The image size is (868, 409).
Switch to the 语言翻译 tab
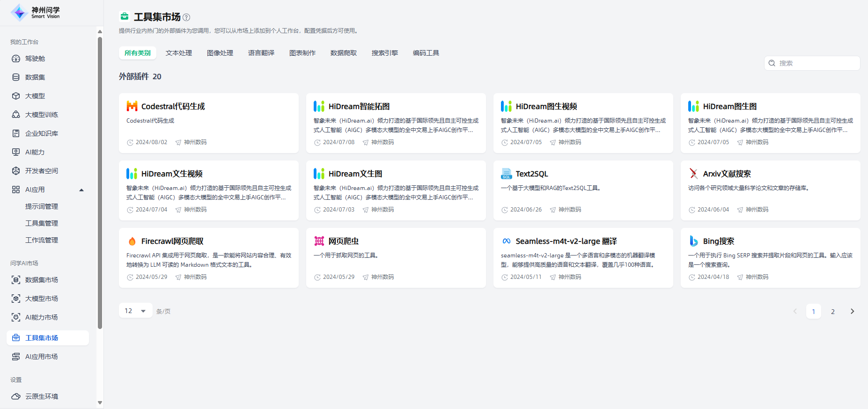[261, 53]
